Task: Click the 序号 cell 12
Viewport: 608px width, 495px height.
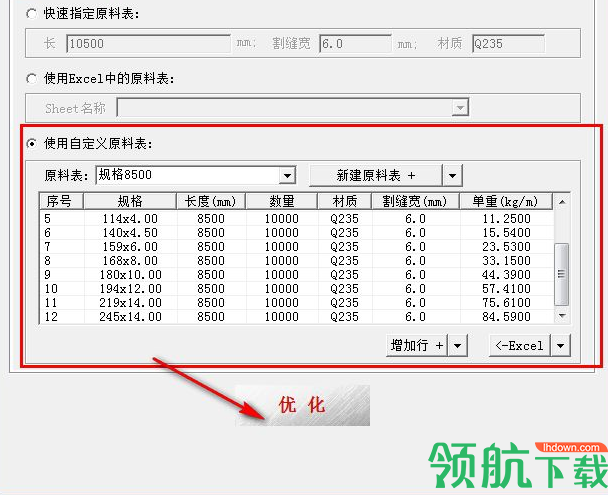Action: [x=62, y=316]
